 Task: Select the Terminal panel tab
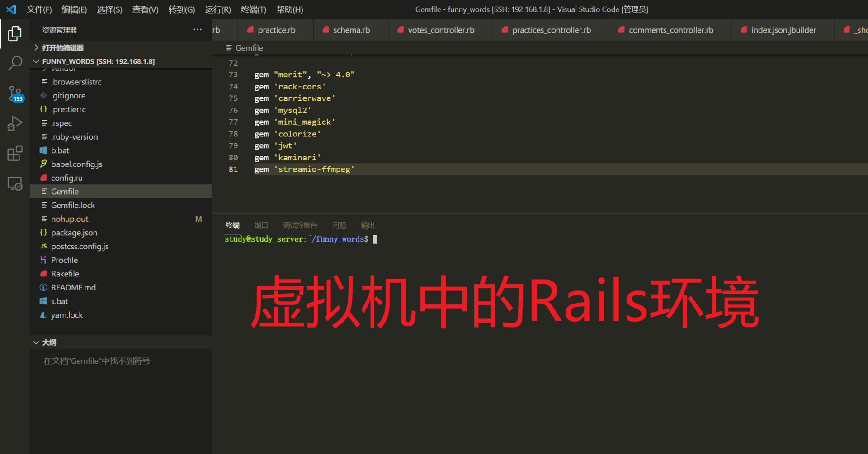pos(232,225)
